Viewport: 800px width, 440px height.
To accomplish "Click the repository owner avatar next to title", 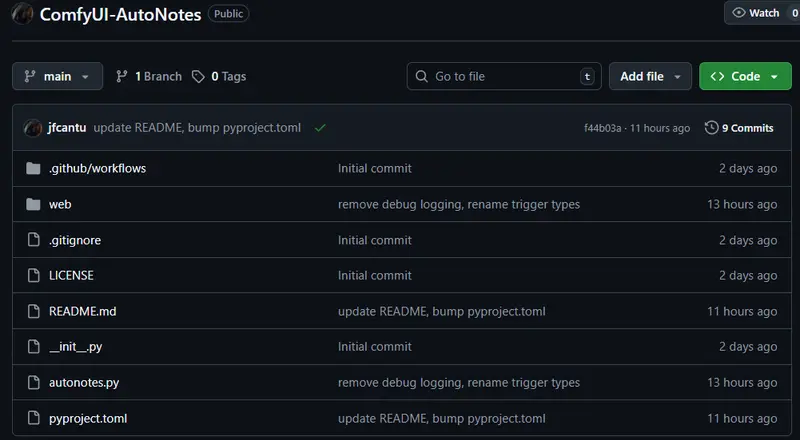I will (x=23, y=14).
